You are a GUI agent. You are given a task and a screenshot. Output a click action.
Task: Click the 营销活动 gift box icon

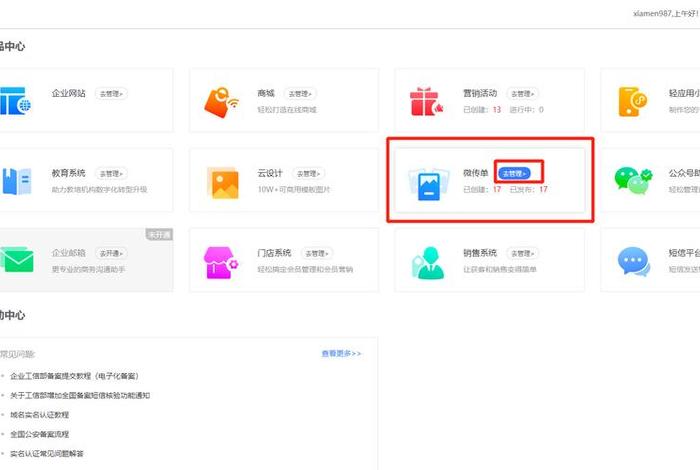426,102
